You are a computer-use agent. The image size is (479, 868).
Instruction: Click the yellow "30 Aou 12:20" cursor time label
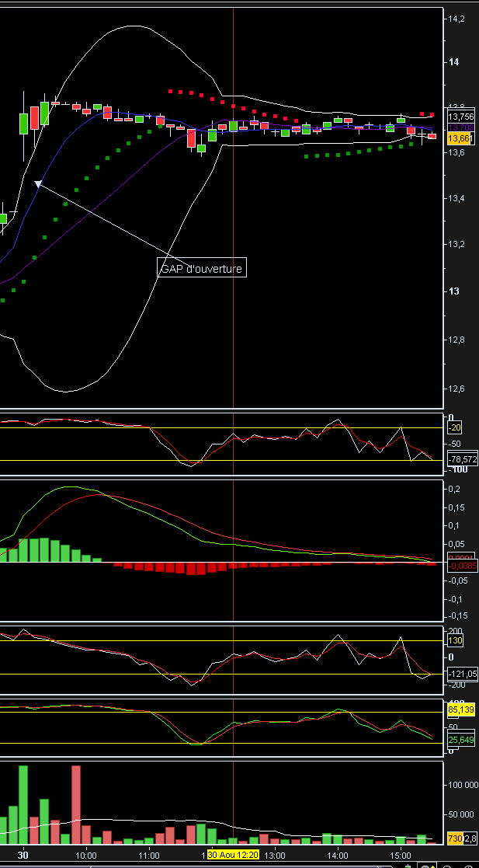click(232, 856)
